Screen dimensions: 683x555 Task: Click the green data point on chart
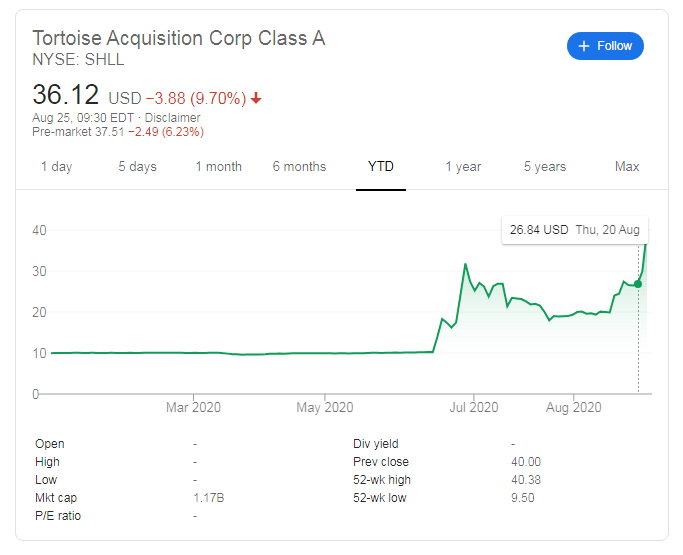point(638,284)
